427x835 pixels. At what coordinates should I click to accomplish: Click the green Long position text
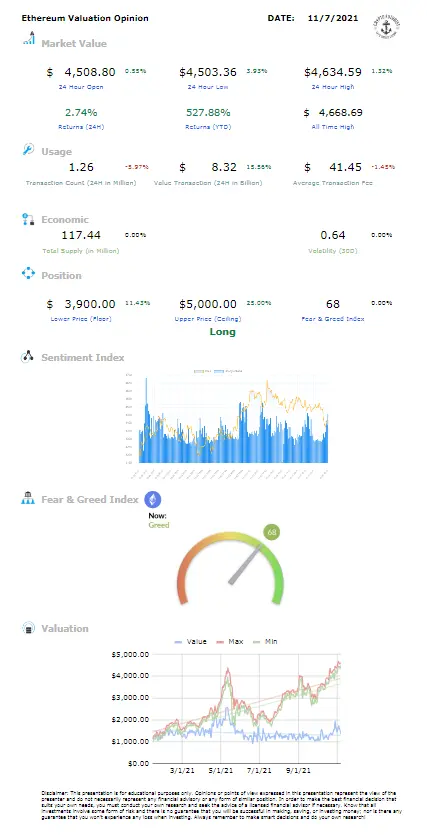pyautogui.click(x=223, y=332)
